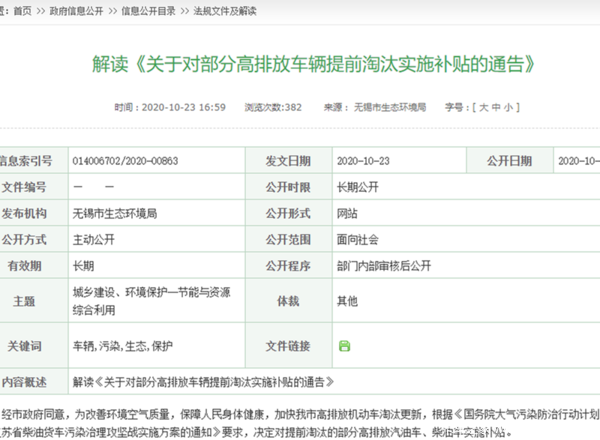The image size is (600, 440).
Task: Click the source 无锡市生态环境局 in header
Action: coord(391,107)
